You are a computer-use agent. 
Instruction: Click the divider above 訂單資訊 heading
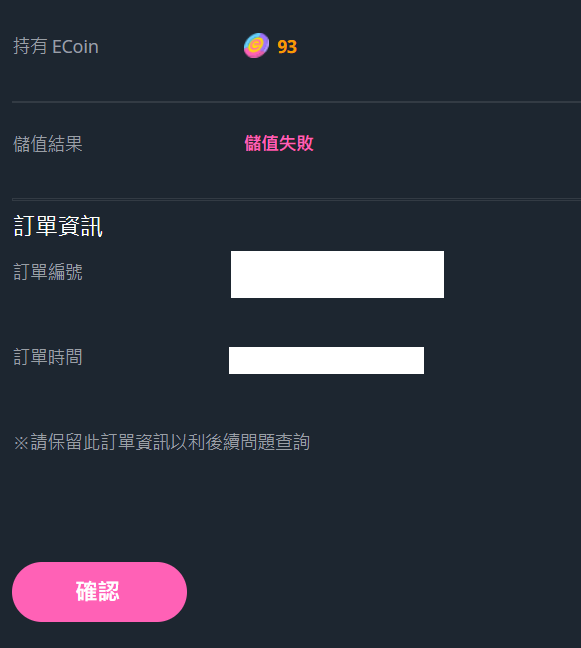pos(296,199)
